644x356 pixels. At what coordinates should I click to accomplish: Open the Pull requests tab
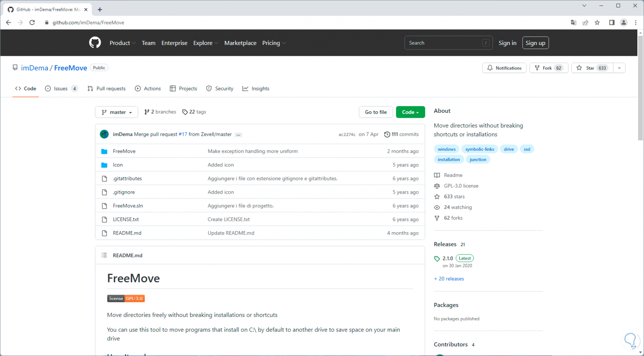pos(107,89)
